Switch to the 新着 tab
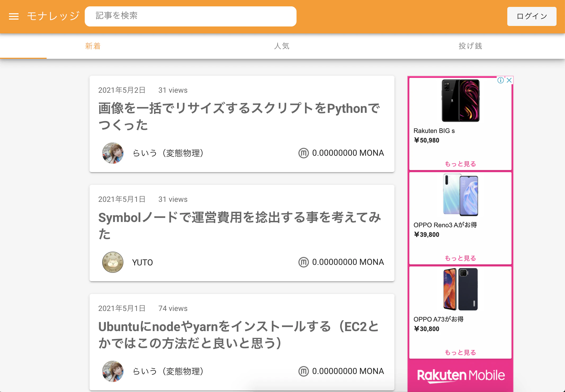This screenshot has height=392, width=565. [x=93, y=46]
